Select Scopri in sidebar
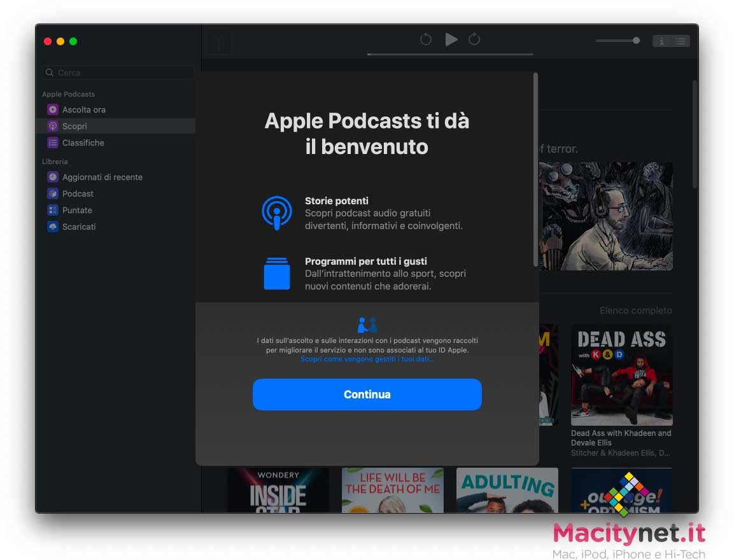This screenshot has height=560, width=734. tap(116, 126)
